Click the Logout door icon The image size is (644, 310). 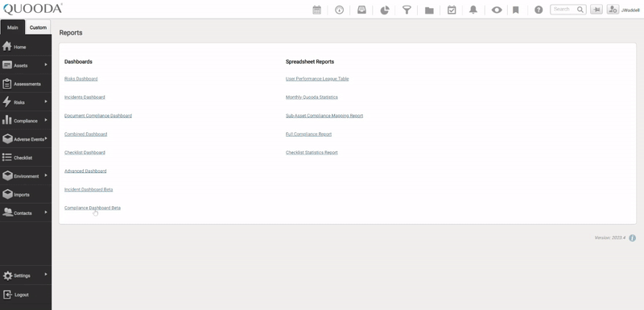tap(7, 295)
